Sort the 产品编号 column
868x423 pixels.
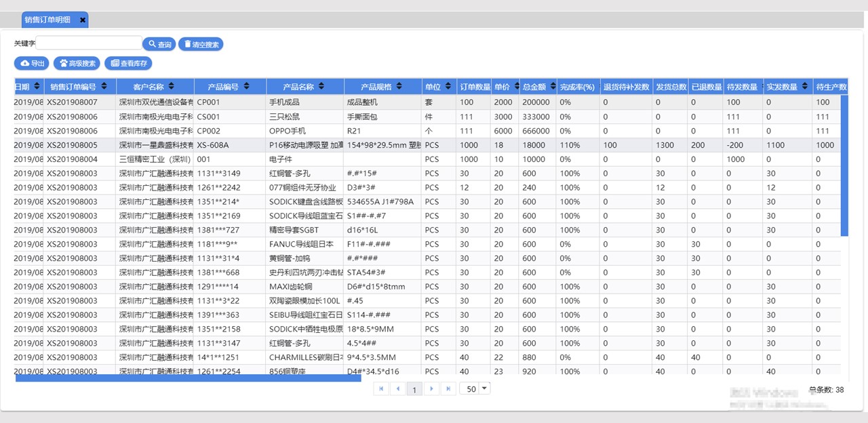(246, 87)
